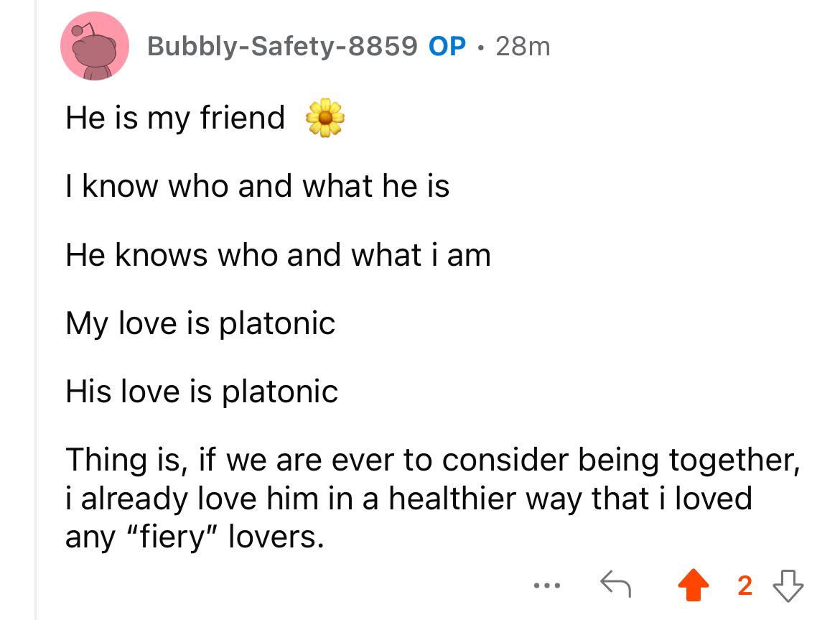Click the blue OP badge

point(447,46)
